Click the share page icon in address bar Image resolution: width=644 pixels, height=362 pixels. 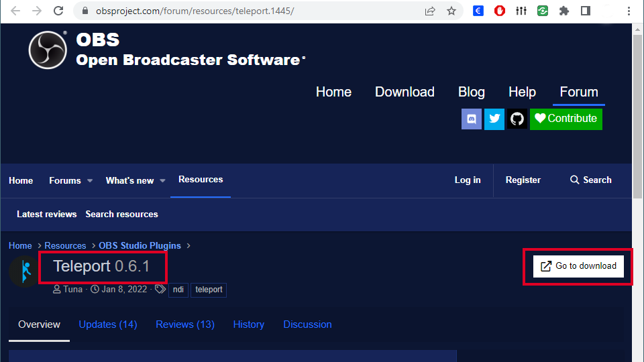tap(430, 11)
